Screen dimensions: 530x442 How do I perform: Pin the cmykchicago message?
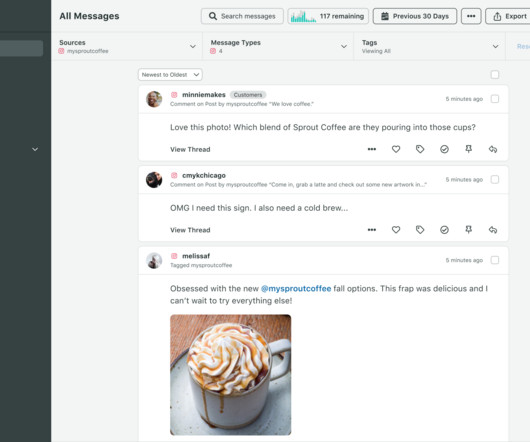468,230
